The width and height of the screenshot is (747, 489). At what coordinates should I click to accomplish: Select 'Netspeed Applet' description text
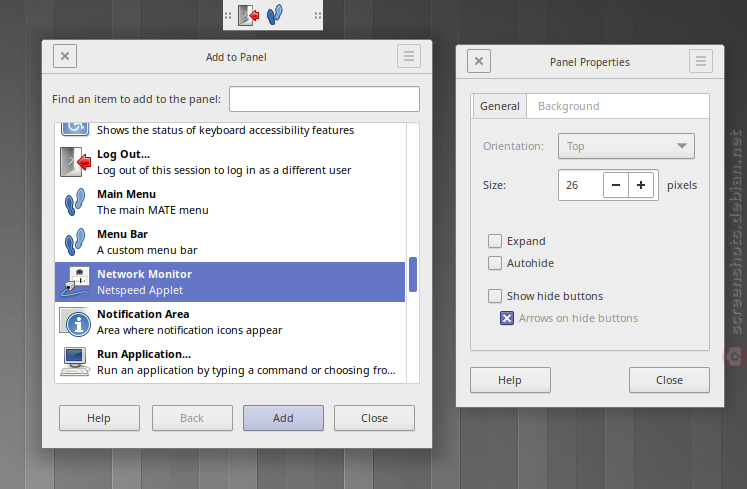(x=140, y=290)
